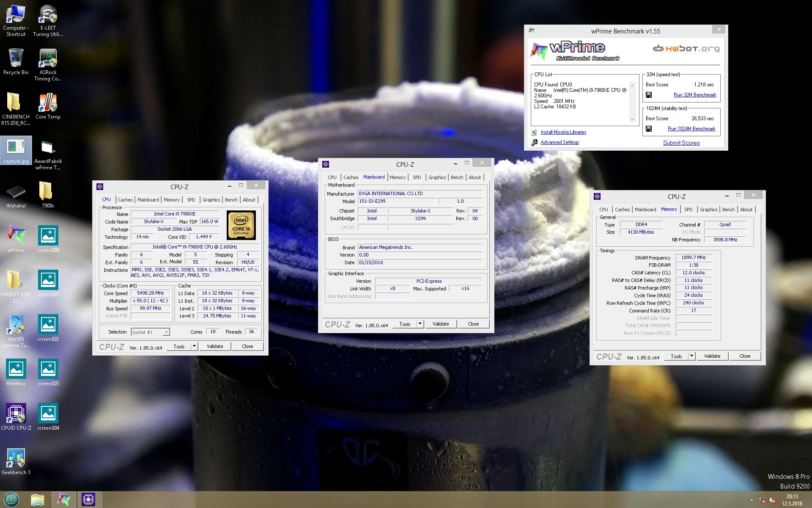Click the Model 151-SX-E299 field

397,201
